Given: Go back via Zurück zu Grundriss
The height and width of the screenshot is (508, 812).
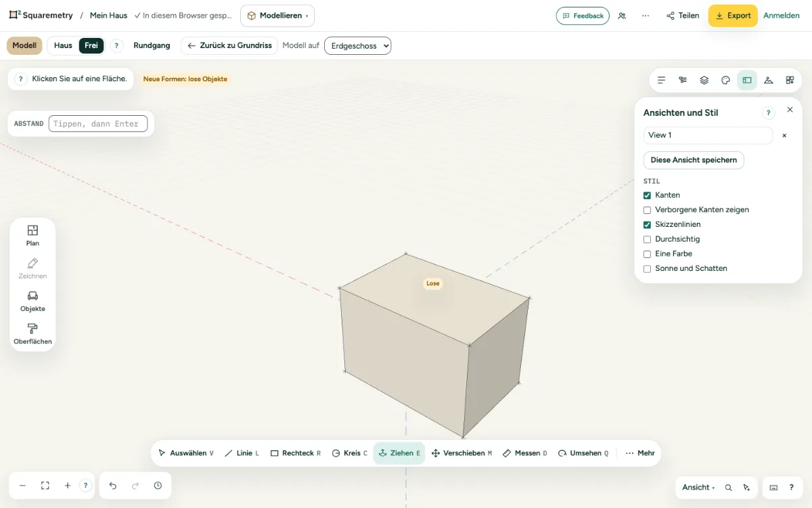Looking at the screenshot, I should pyautogui.click(x=229, y=45).
